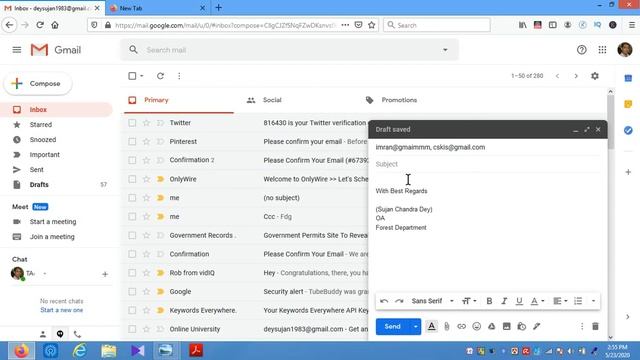
Task: Click the Search mail field
Action: coord(290,50)
